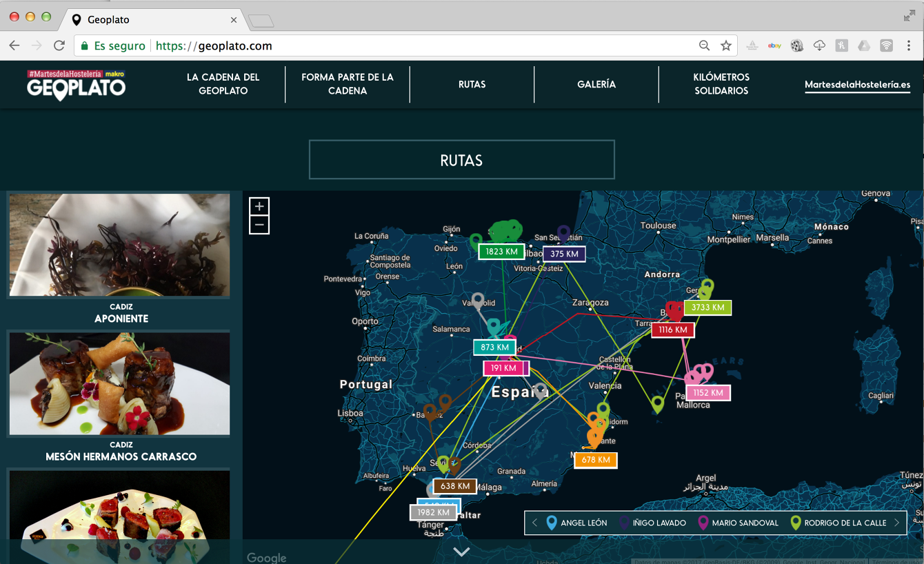Click the Wi-Fi signal extension icon
Screen dimensions: 924x564
tap(886, 46)
